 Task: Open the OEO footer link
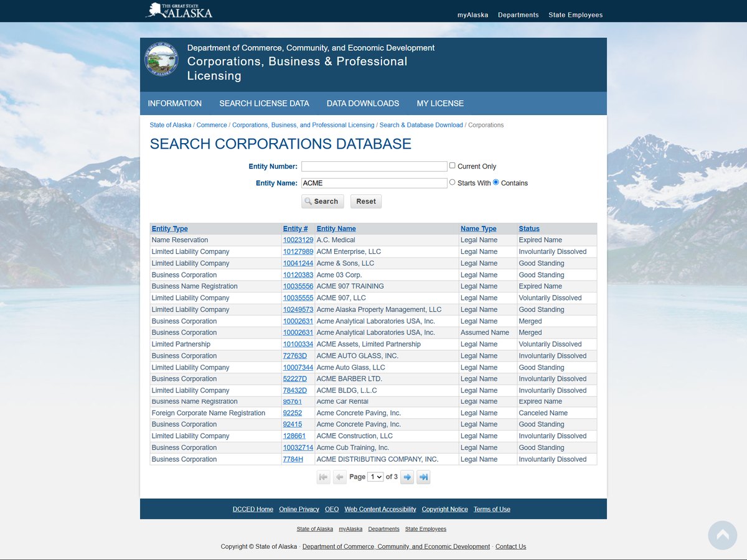click(332, 509)
